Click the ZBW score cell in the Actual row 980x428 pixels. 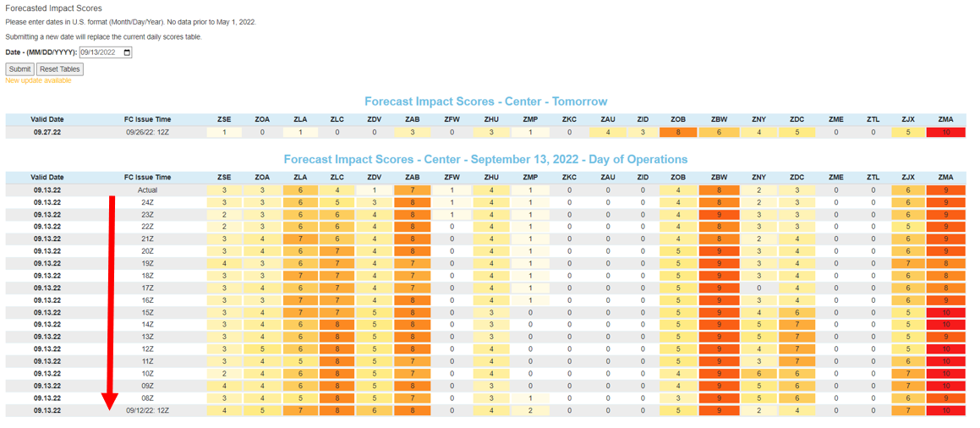(x=719, y=190)
